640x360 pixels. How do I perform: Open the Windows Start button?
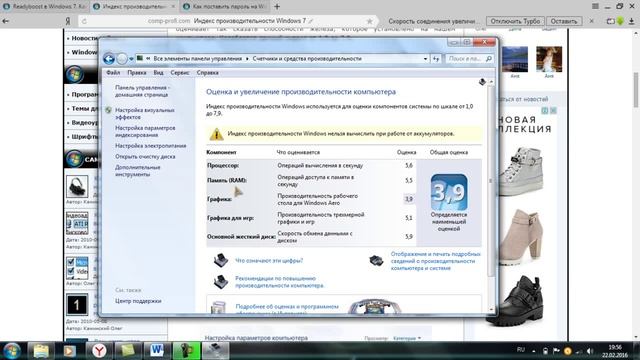(11, 351)
